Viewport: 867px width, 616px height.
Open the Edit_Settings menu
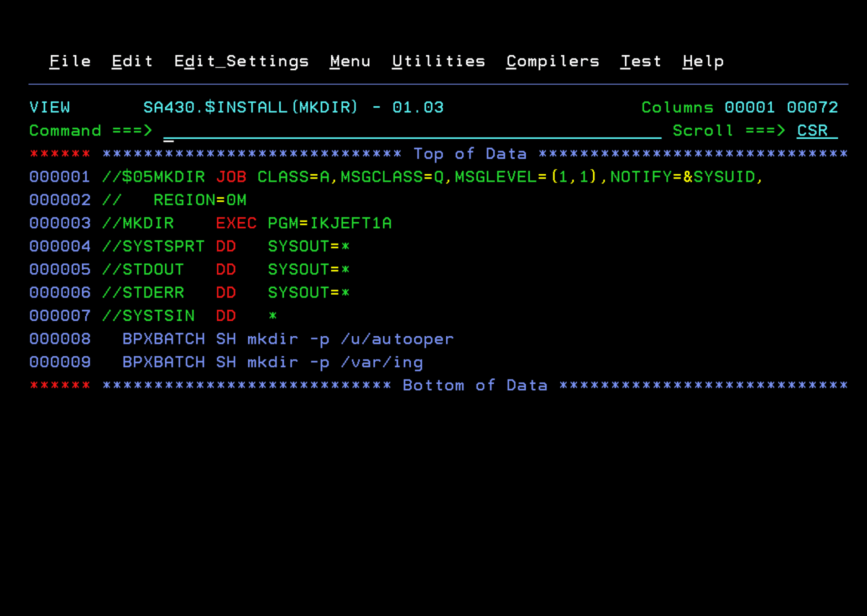coord(241,61)
